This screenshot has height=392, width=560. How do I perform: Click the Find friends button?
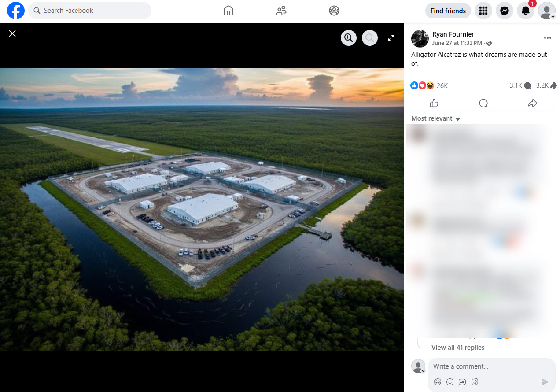[x=448, y=11]
